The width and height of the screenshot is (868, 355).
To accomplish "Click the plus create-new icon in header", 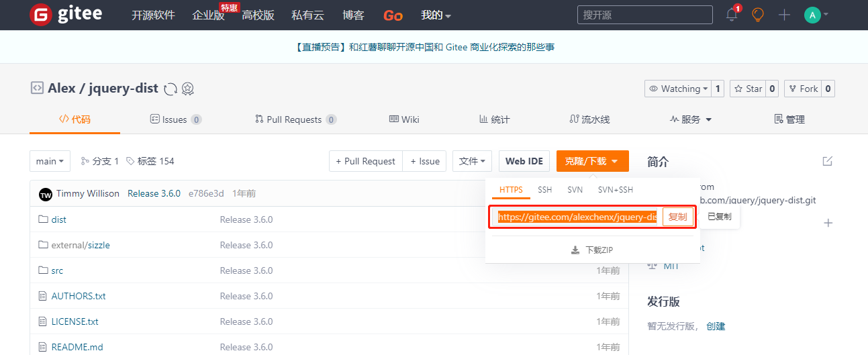I will 784,15.
